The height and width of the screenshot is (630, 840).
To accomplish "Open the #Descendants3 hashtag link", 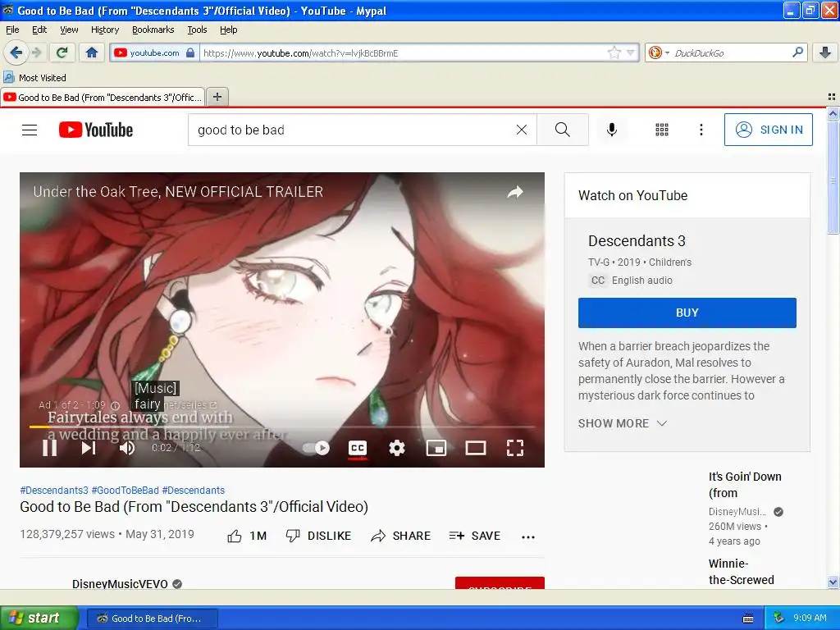I will 54,491.
